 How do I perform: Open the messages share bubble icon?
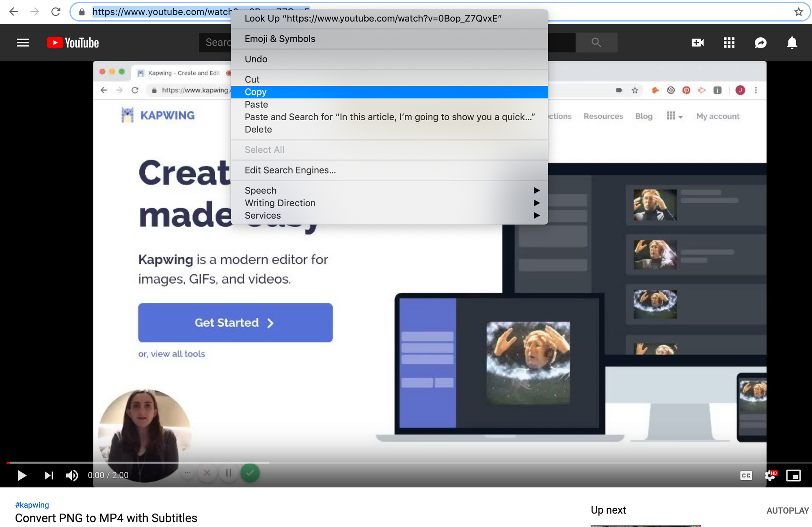click(760, 43)
